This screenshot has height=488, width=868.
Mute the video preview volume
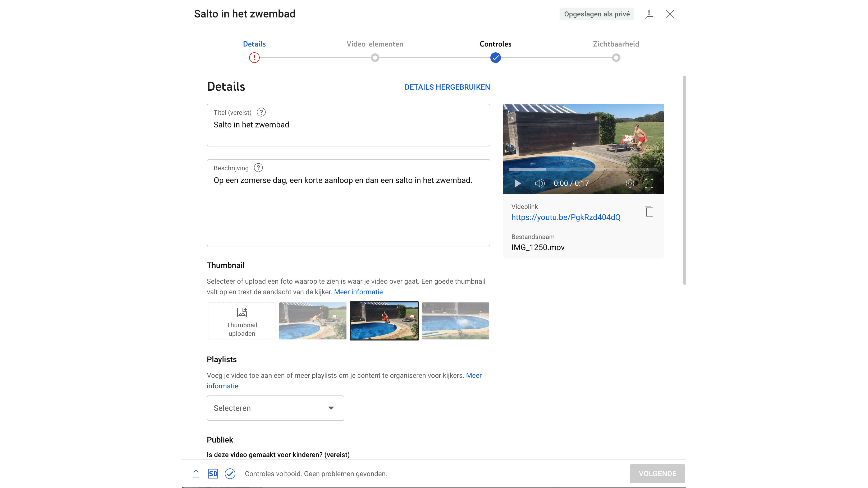tap(540, 183)
